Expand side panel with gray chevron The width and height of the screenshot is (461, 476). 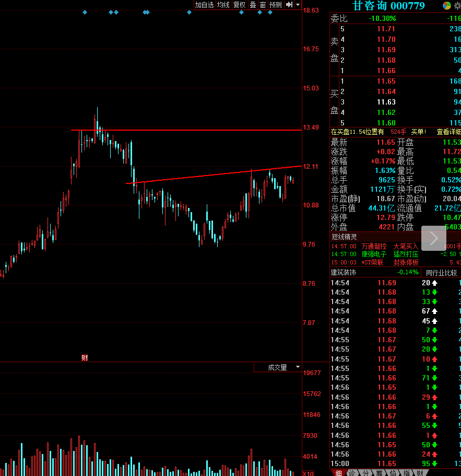click(434, 238)
